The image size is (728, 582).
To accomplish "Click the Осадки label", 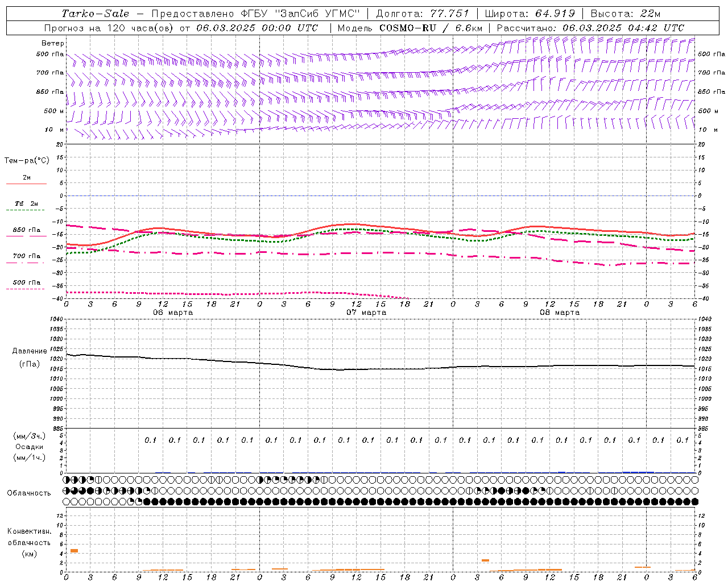I will 30,447.
